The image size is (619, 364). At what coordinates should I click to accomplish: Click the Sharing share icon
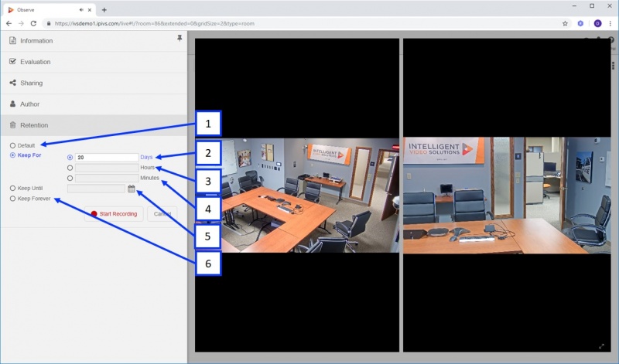[12, 83]
